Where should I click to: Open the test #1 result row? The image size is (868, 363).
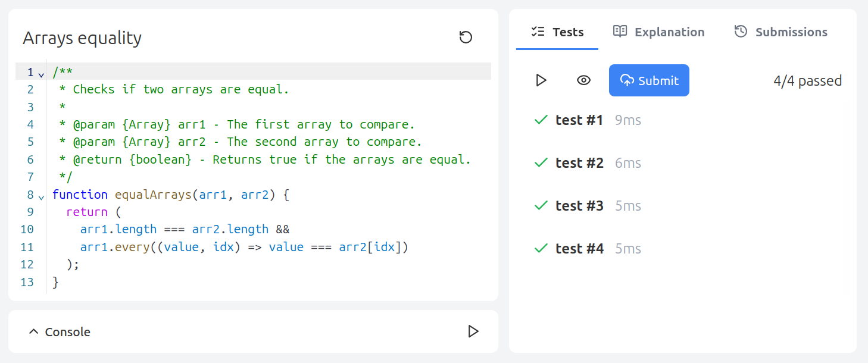point(682,120)
